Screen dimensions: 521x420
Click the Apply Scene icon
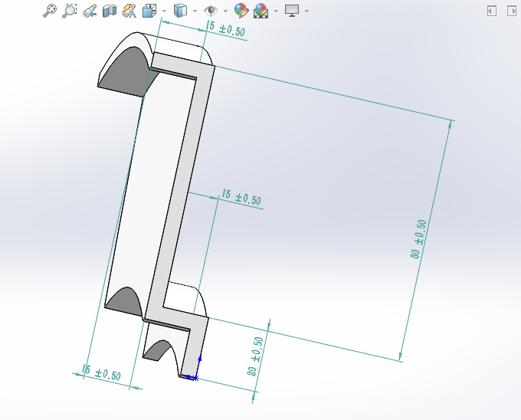point(260,11)
